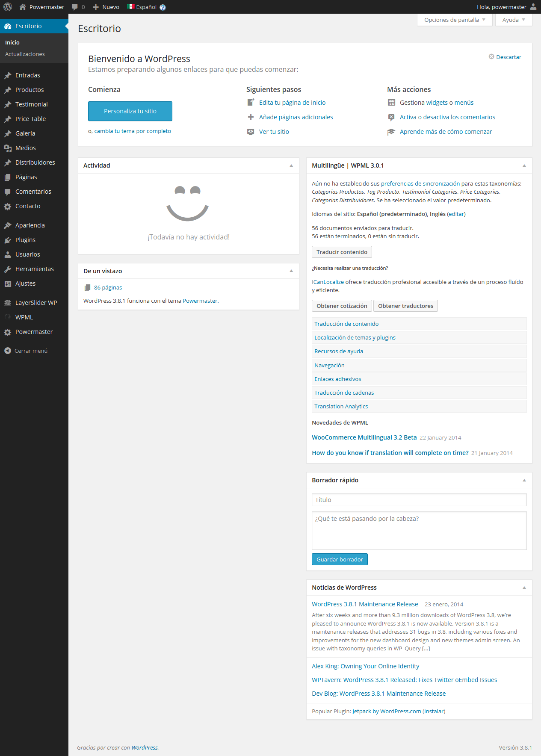
Task: Collapse the Borrador rápido widget
Action: 524,480
